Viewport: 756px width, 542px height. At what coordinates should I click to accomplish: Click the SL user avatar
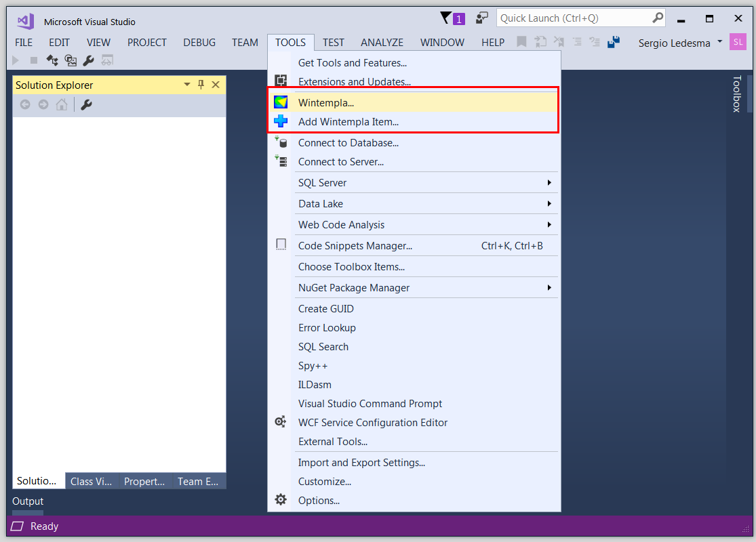(738, 42)
